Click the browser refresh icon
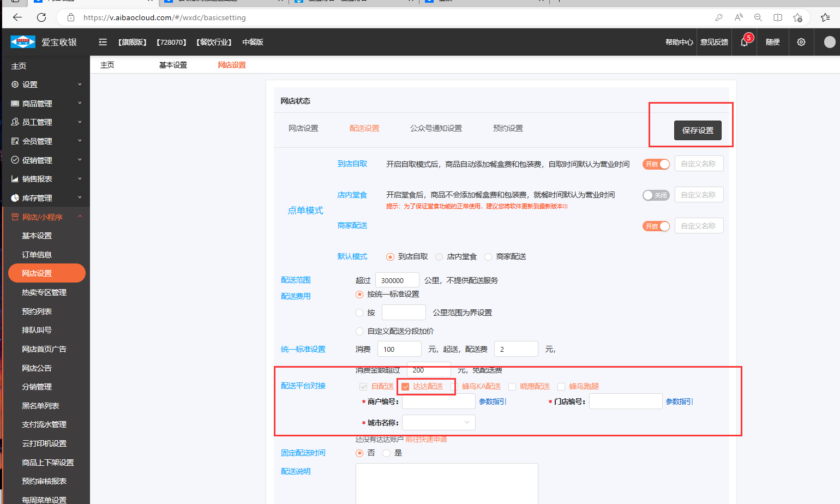This screenshot has height=504, width=840. pos(41,17)
